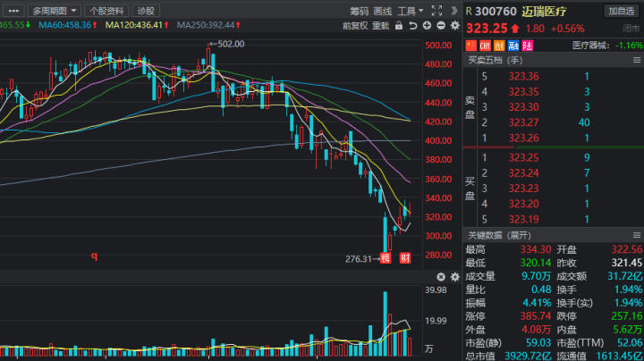The width and height of the screenshot is (644, 361).
Task: Toggle 前复权 price adjustment
Action: (355, 26)
